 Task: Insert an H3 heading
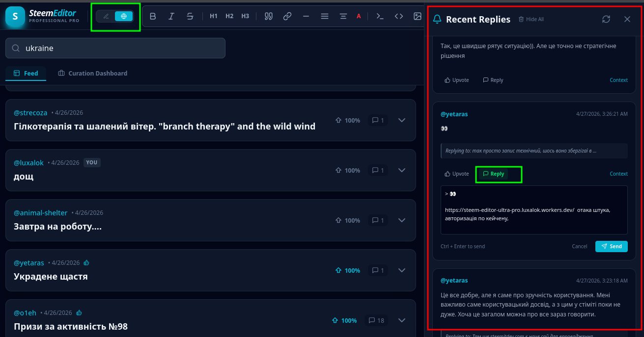245,16
